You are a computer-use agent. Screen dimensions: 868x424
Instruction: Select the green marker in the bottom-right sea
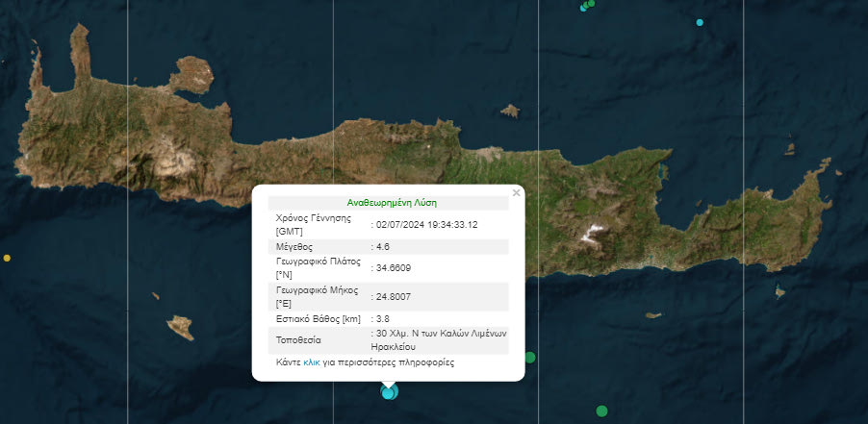tap(601, 411)
